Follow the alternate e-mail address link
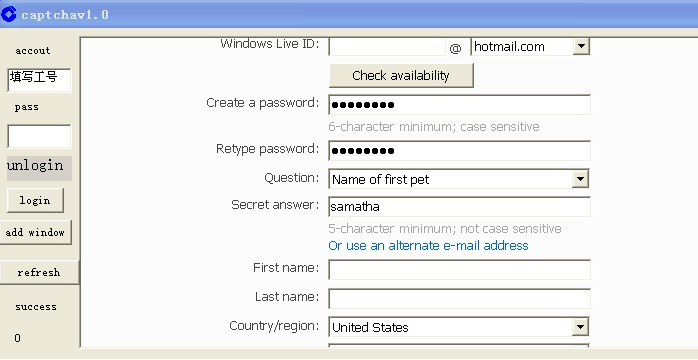698x360 pixels. tap(428, 246)
